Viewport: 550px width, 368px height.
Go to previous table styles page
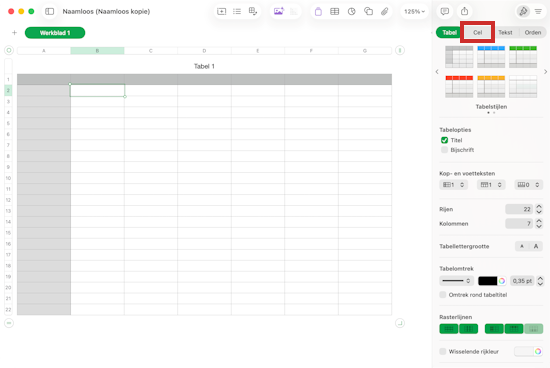(x=437, y=72)
